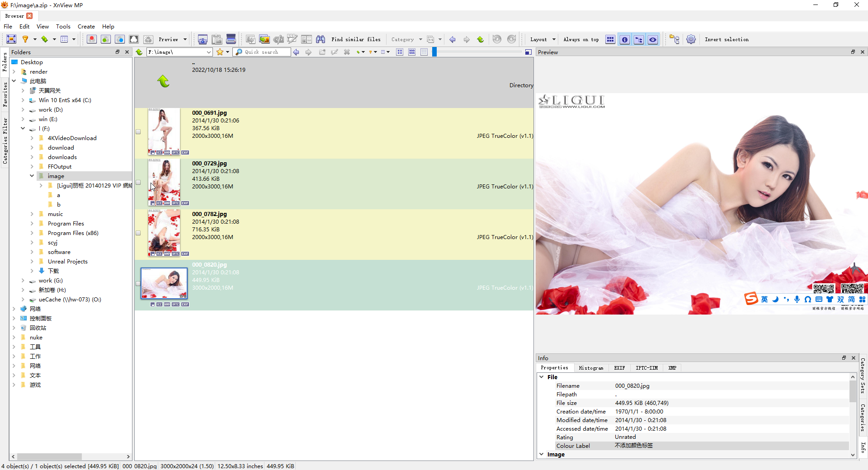The height and width of the screenshot is (470, 868).
Task: Collapse the image folder in tree
Action: pos(32,176)
